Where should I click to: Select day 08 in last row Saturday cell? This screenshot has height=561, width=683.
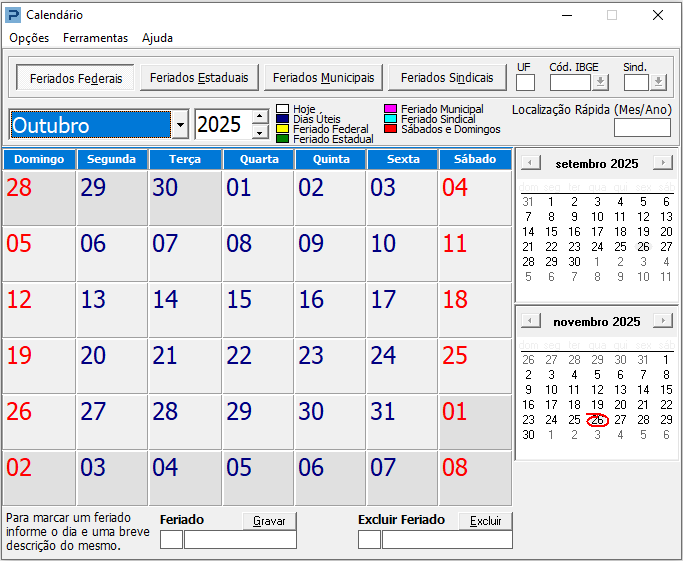(x=475, y=478)
